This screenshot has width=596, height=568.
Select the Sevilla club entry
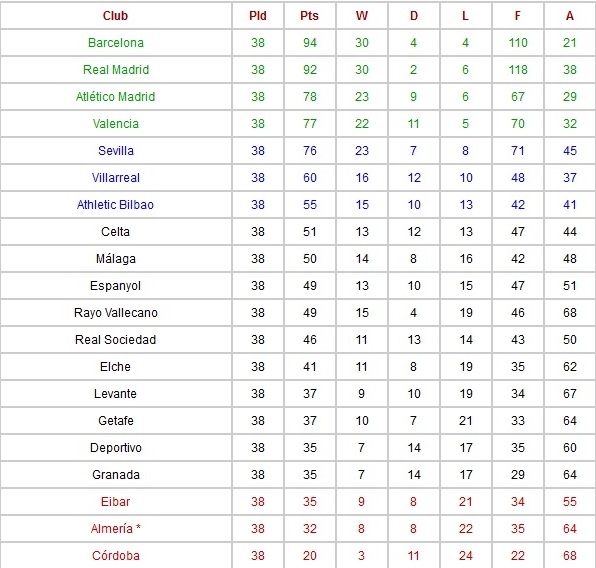[x=116, y=151]
